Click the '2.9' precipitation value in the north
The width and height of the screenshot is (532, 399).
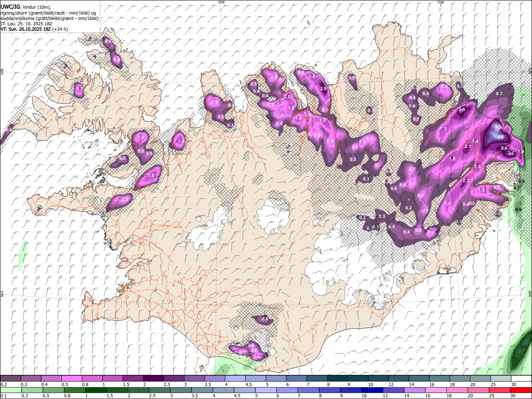[324, 89]
